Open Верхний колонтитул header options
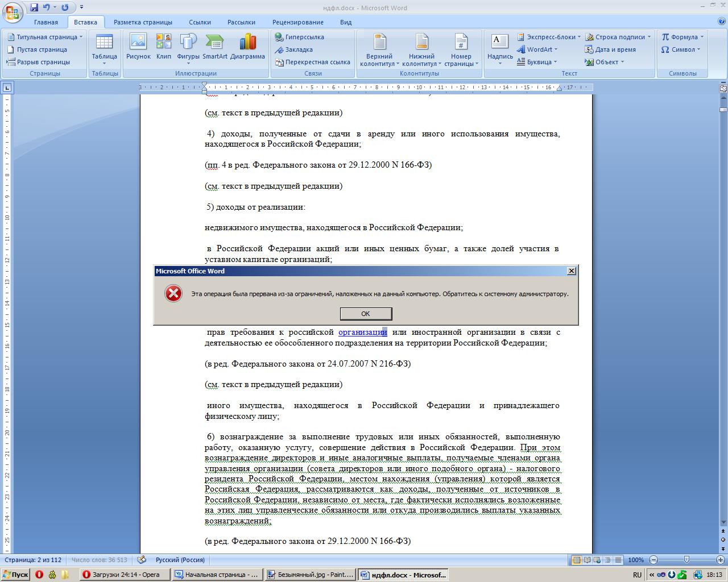 [x=379, y=49]
